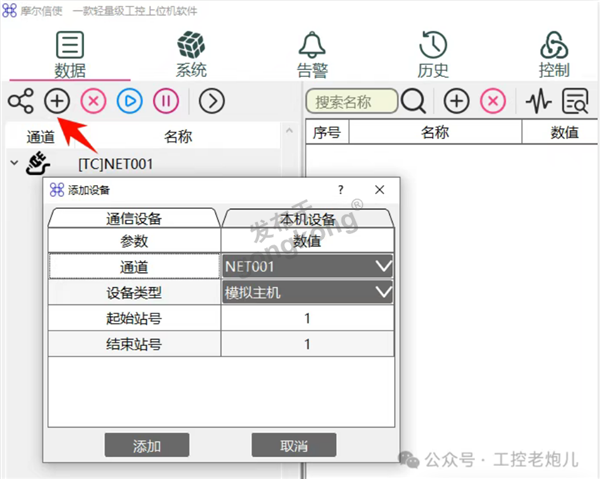Click the 搜索名称 search input field
Viewport: 600px width, 479px height.
350,101
